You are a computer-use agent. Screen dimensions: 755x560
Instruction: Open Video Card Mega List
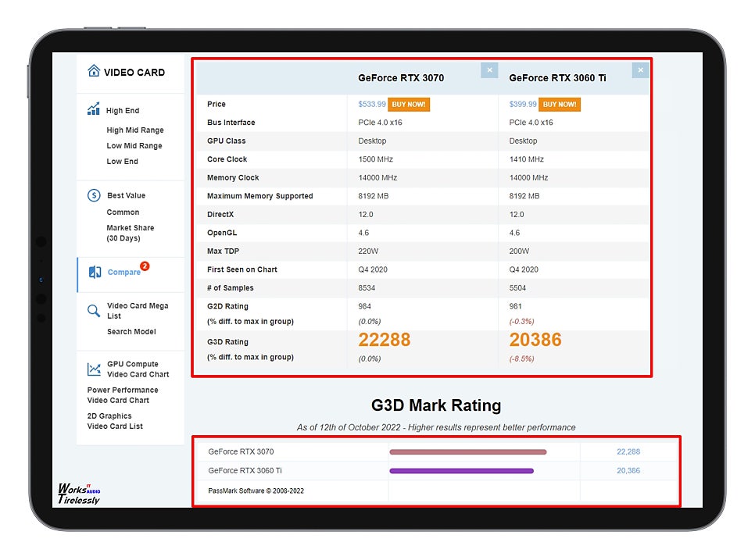tap(138, 311)
